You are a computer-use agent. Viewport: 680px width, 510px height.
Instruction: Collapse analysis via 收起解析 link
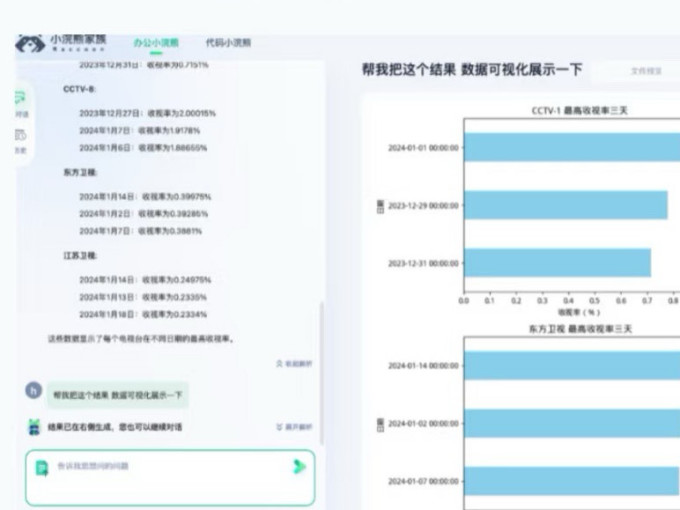294,363
